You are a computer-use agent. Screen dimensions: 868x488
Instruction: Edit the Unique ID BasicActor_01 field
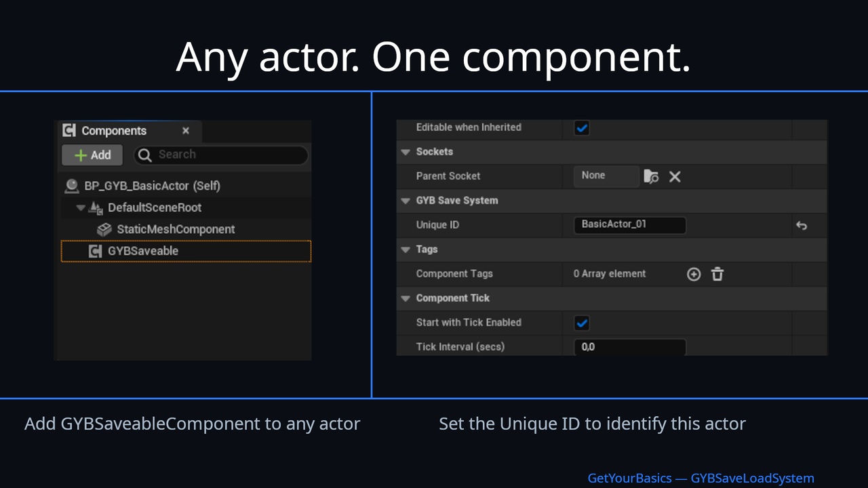coord(630,225)
